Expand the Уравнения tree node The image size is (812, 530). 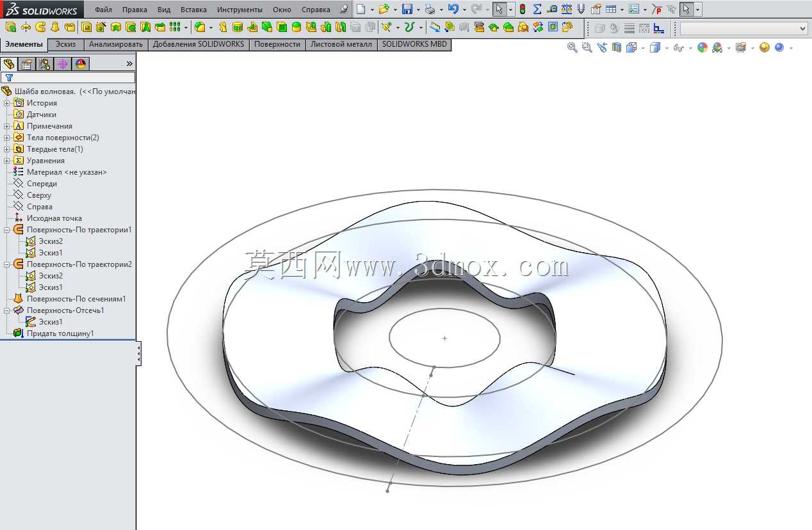point(6,161)
